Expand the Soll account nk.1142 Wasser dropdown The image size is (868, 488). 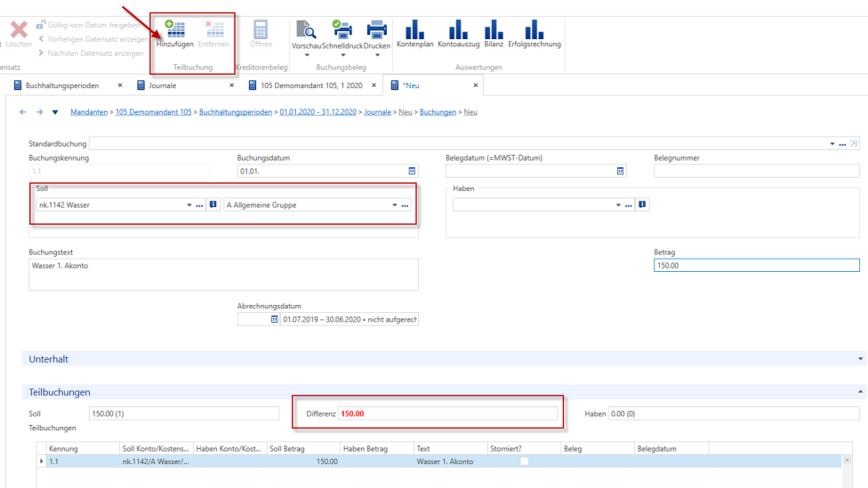189,205
